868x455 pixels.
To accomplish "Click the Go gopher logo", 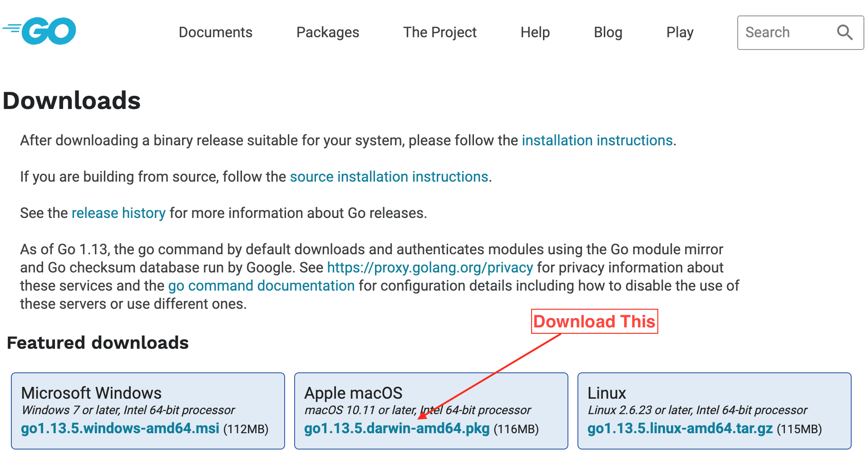I will tap(39, 31).
